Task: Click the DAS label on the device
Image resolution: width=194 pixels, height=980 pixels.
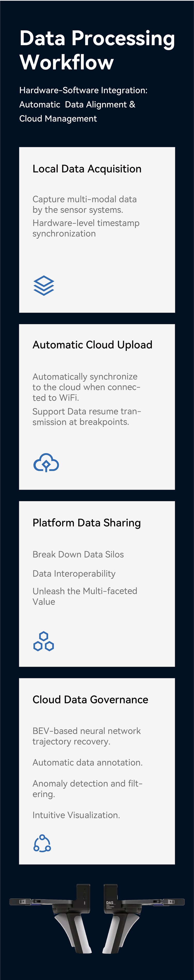Action: pyautogui.click(x=110, y=903)
